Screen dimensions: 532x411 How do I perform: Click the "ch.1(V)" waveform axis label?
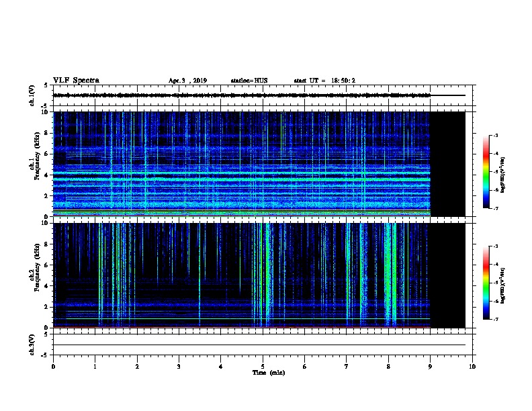tap(32, 95)
